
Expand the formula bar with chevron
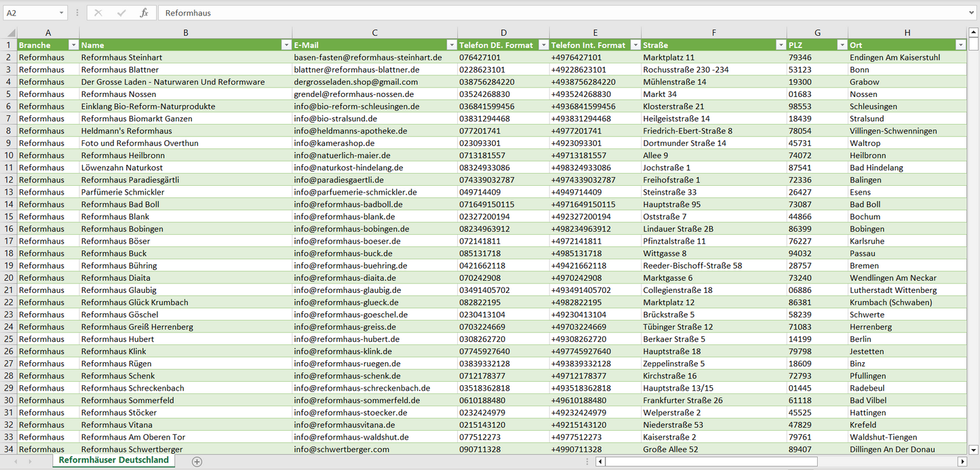tap(972, 13)
